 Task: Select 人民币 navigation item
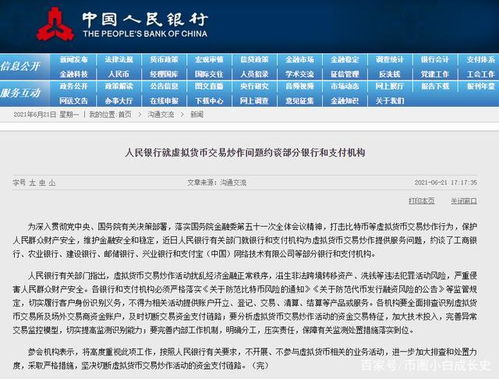click(119, 74)
